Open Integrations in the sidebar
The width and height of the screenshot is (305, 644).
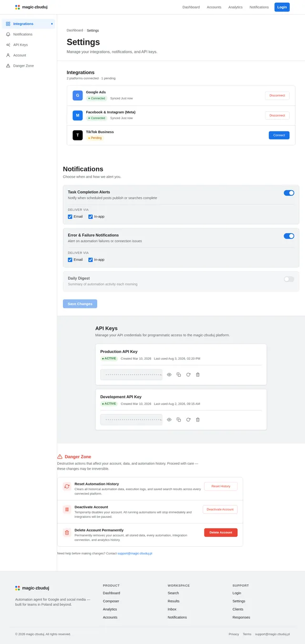click(29, 24)
